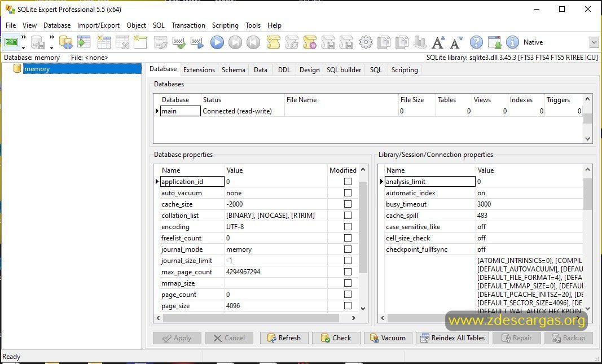
Task: Click the window download update icon
Action: pyautogui.click(x=494, y=42)
